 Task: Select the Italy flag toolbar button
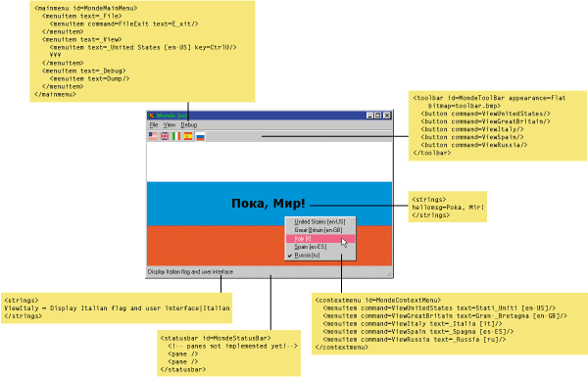[176, 136]
